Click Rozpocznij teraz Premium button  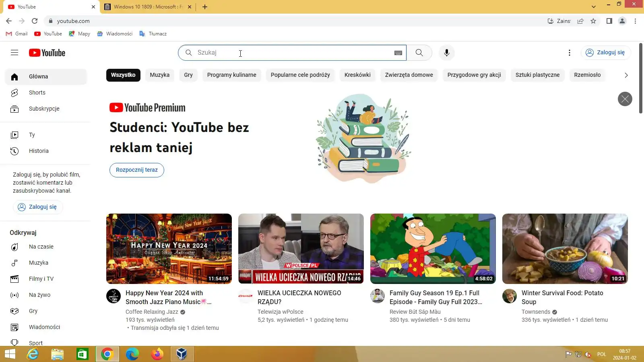(137, 170)
